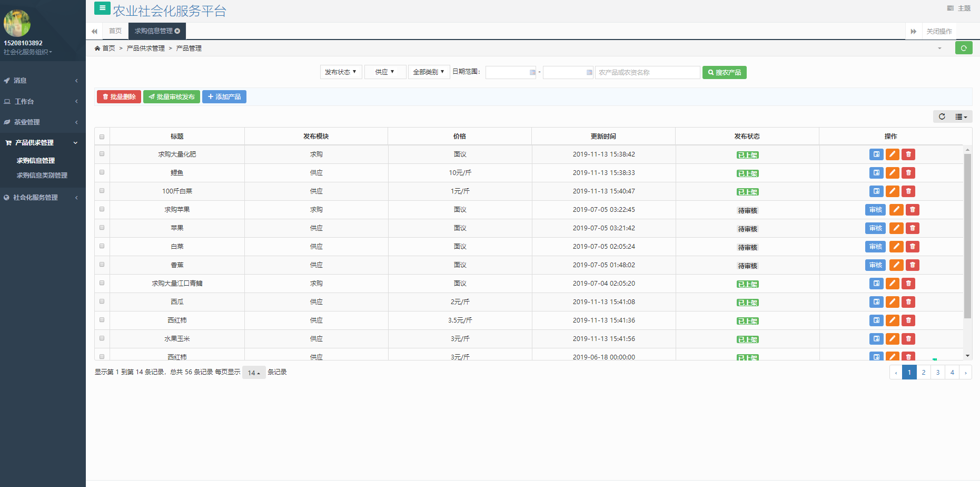Click the product name search input field
980x487 pixels.
(x=647, y=73)
